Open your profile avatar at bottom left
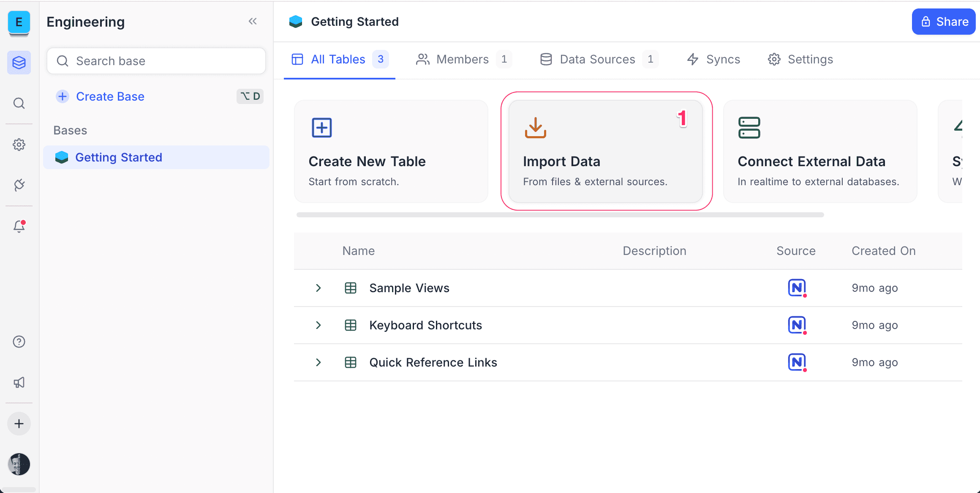 [19, 464]
